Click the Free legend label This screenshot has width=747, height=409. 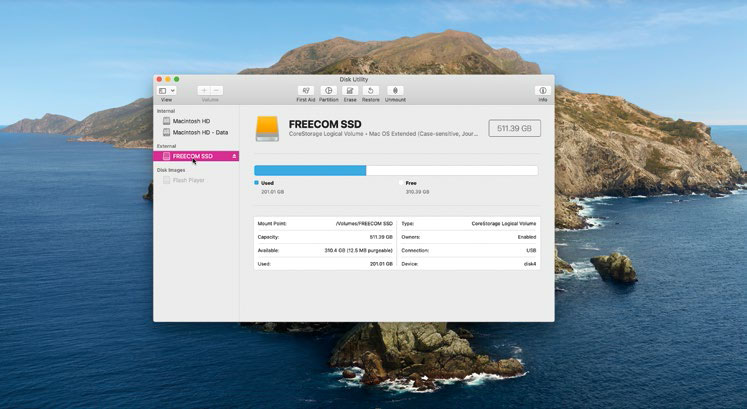pos(411,183)
